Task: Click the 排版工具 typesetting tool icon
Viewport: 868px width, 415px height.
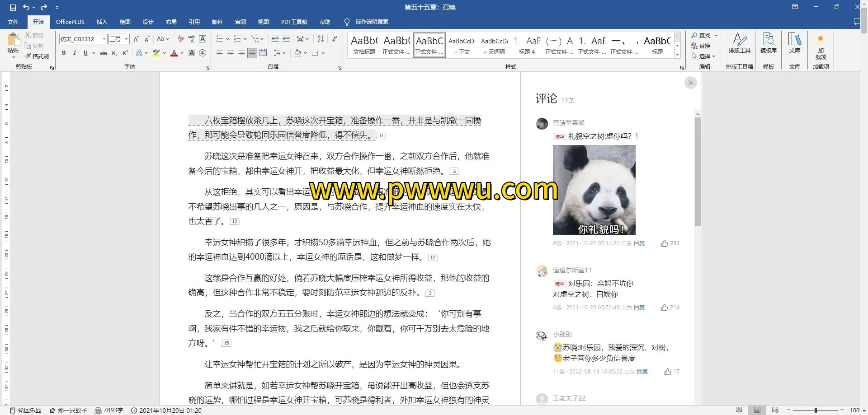Action: tap(739, 43)
